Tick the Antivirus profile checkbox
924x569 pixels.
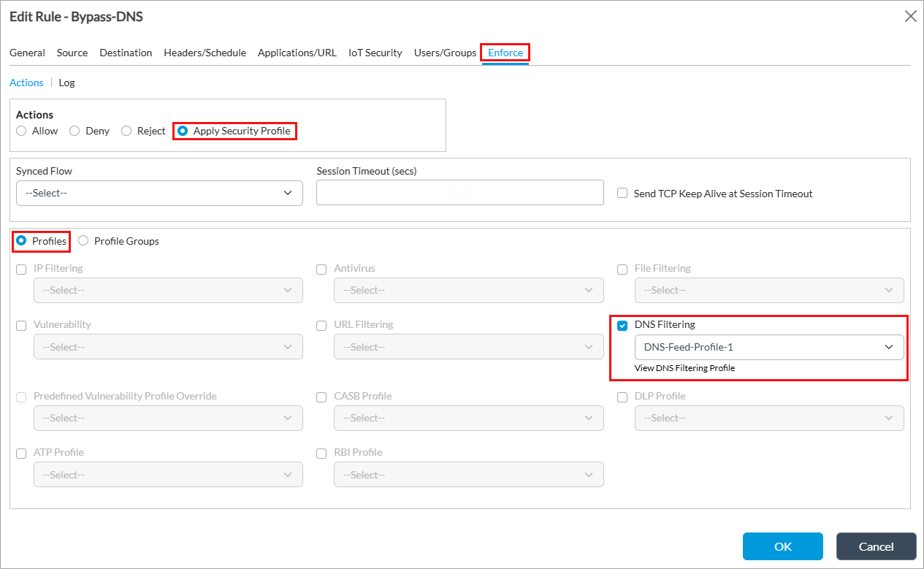pyautogui.click(x=321, y=270)
